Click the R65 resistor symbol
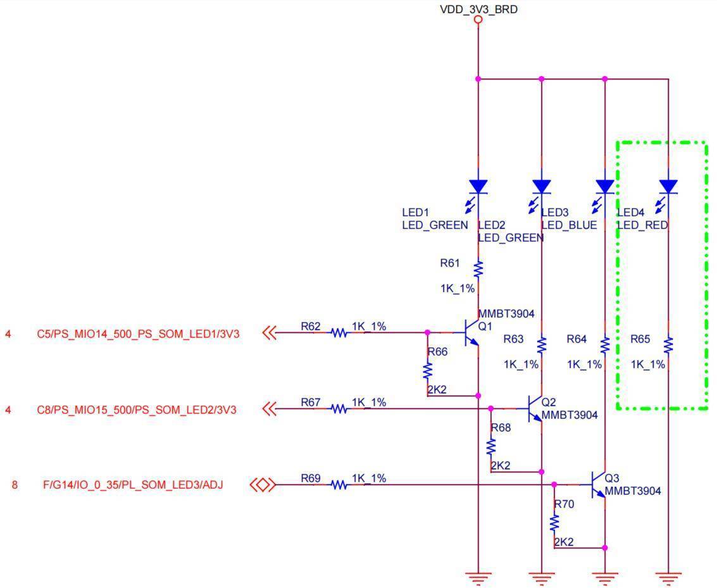This screenshot has height=588, width=717. pyautogui.click(x=668, y=345)
